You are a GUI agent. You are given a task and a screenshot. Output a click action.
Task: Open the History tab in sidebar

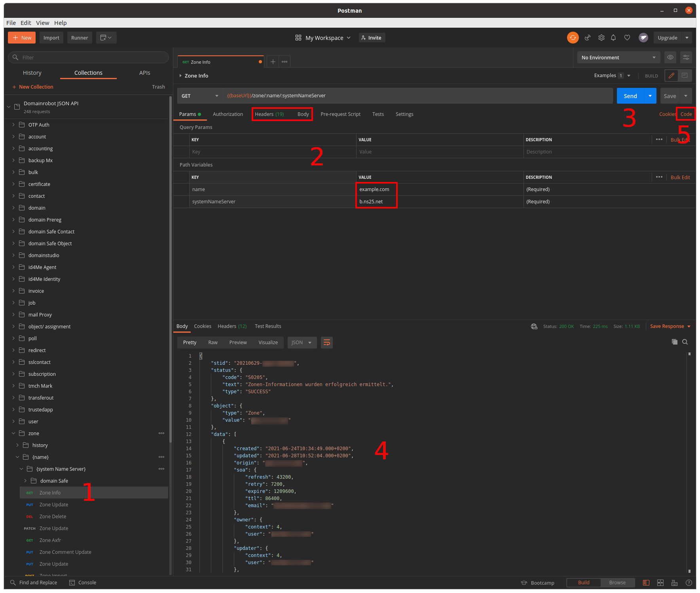tap(32, 73)
